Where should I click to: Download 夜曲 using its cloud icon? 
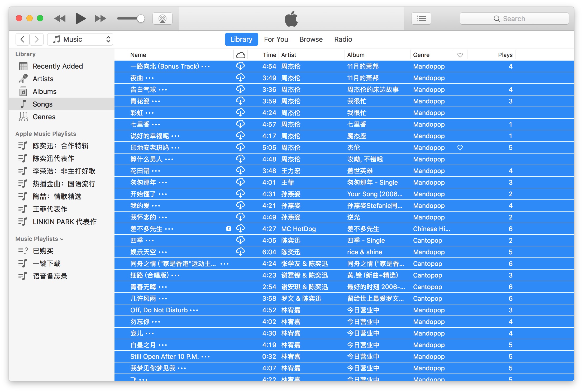[240, 78]
